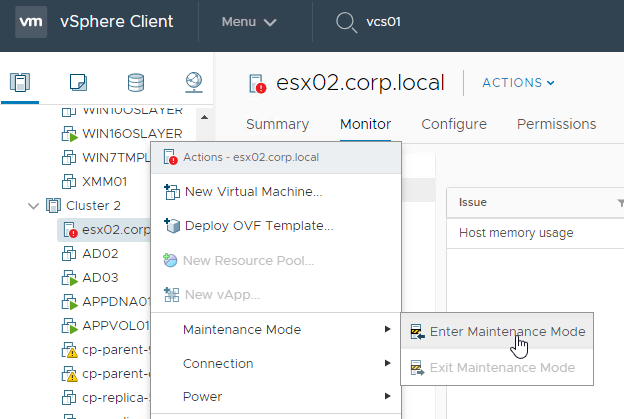The image size is (624, 419).
Task: Click the VMware vm logo
Action: [x=31, y=22]
